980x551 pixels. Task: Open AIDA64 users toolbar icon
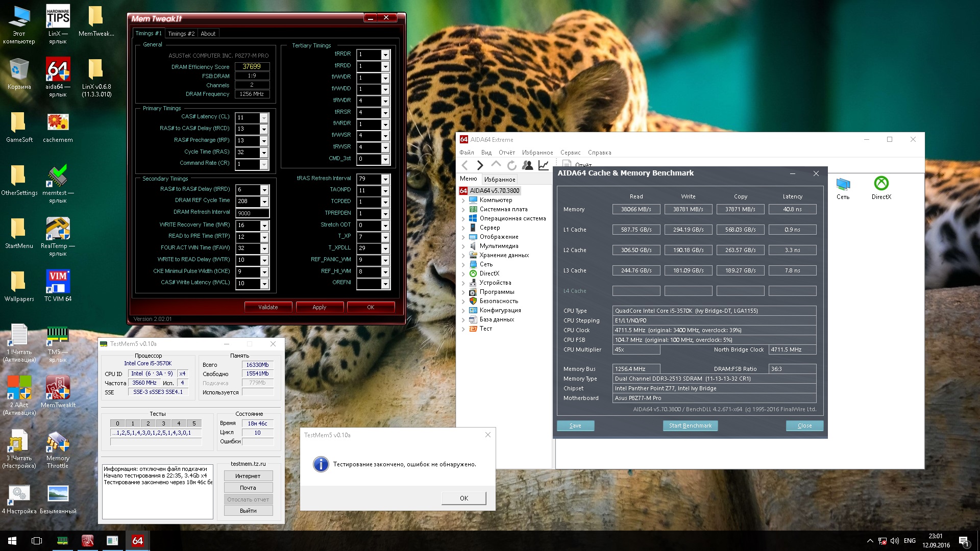tap(527, 165)
